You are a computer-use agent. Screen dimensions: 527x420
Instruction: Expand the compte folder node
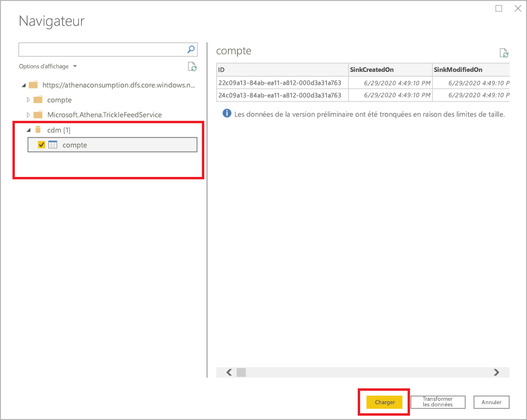tap(28, 100)
